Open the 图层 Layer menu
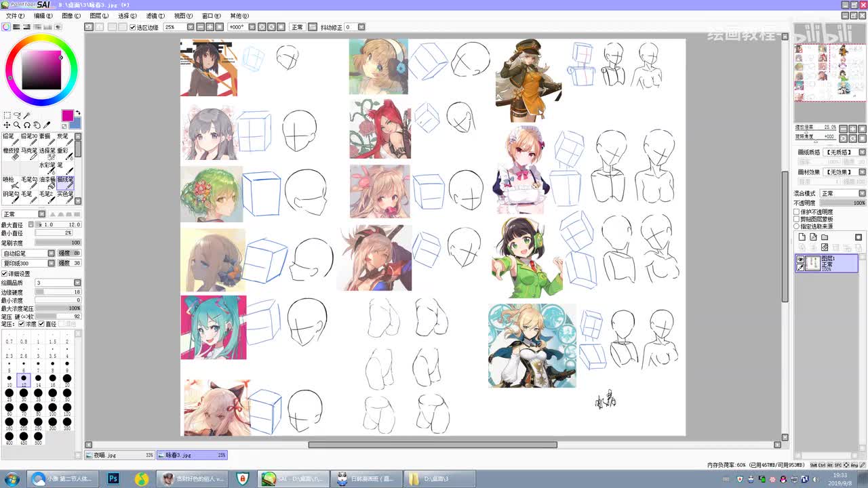The width and height of the screenshot is (868, 488). click(x=99, y=16)
